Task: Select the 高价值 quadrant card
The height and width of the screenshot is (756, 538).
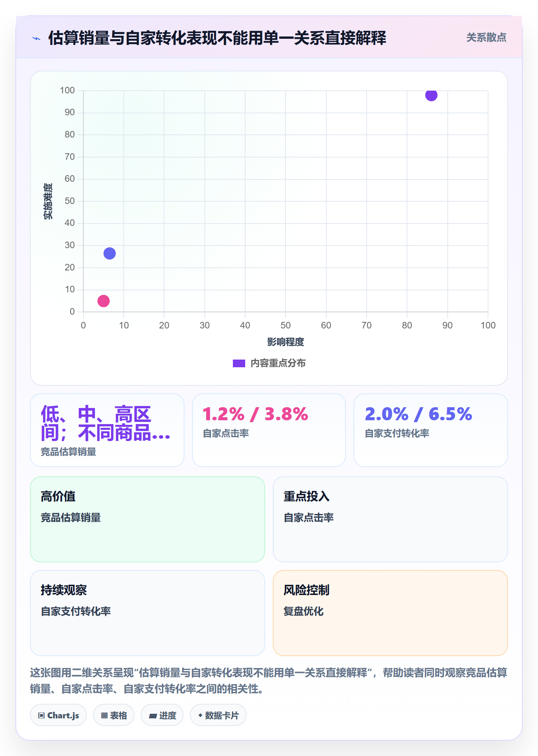Action: click(x=148, y=519)
